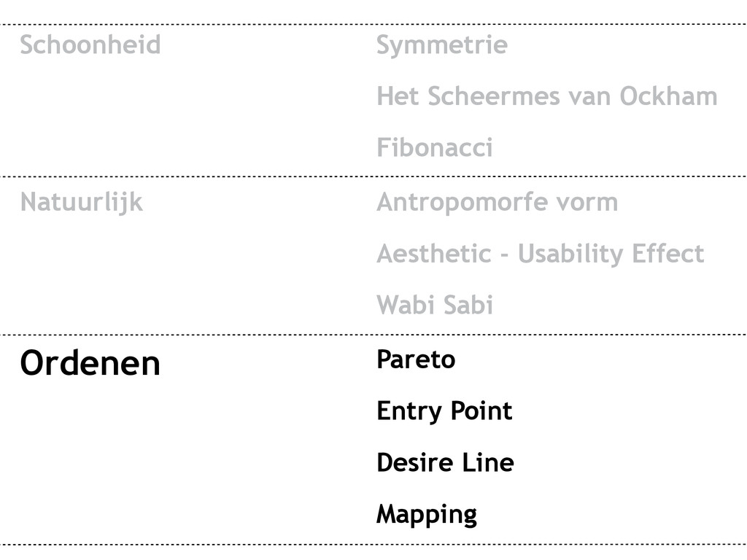The image size is (747, 560).
Task: Open the Desire Line entry
Action: 445,463
